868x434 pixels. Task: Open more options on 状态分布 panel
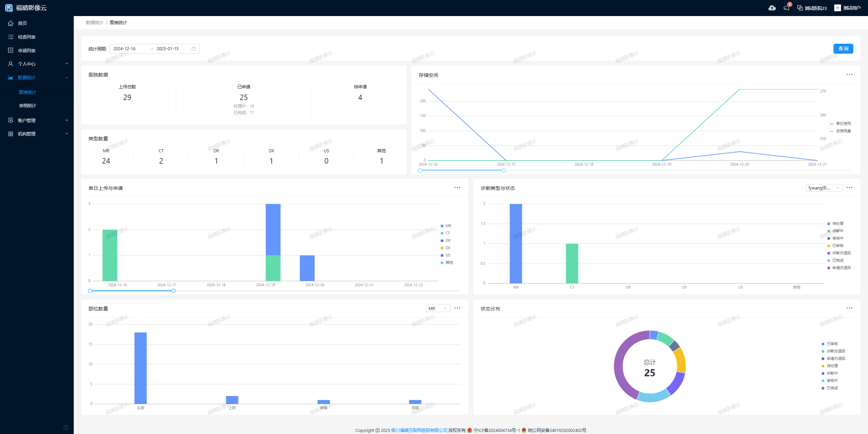849,308
